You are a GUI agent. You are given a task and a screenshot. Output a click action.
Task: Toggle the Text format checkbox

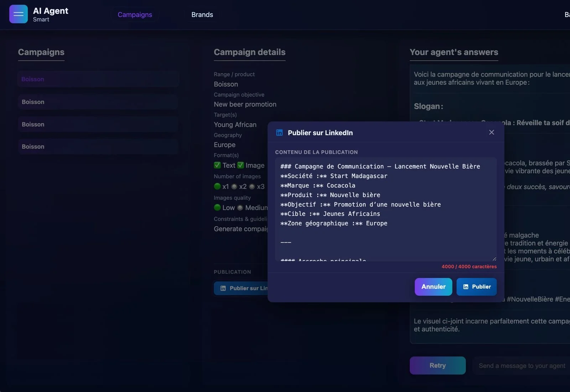217,165
